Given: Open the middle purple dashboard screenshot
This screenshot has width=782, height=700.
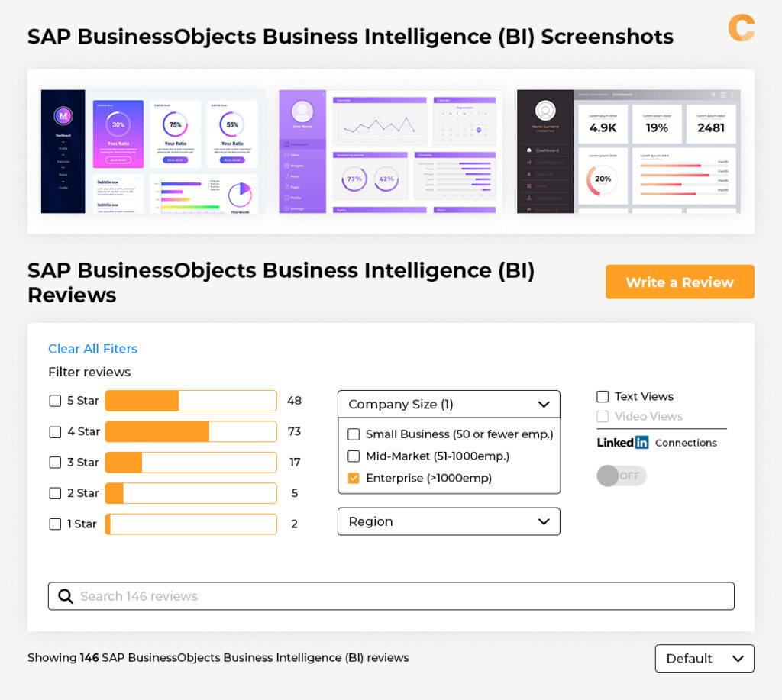Looking at the screenshot, I should [x=390, y=150].
